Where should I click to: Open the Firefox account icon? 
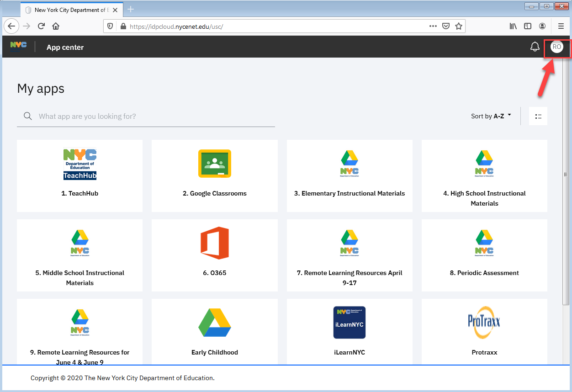coord(542,26)
